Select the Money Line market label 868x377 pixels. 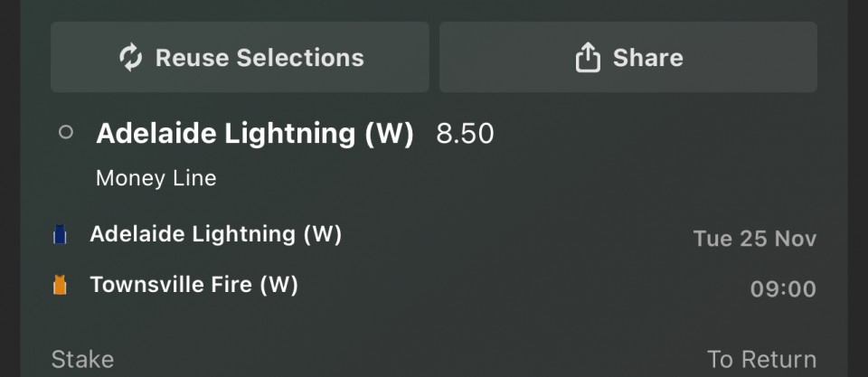pyautogui.click(x=156, y=178)
